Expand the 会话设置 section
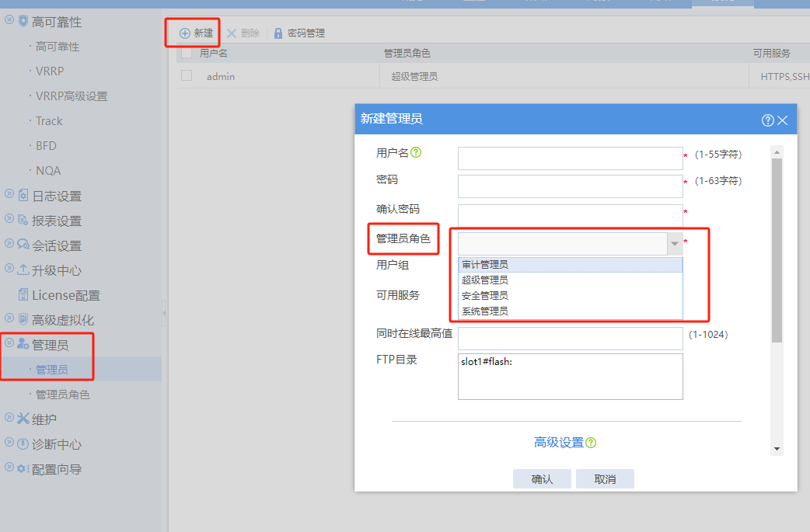Screen dimensions: 810x532 [x=9, y=243]
